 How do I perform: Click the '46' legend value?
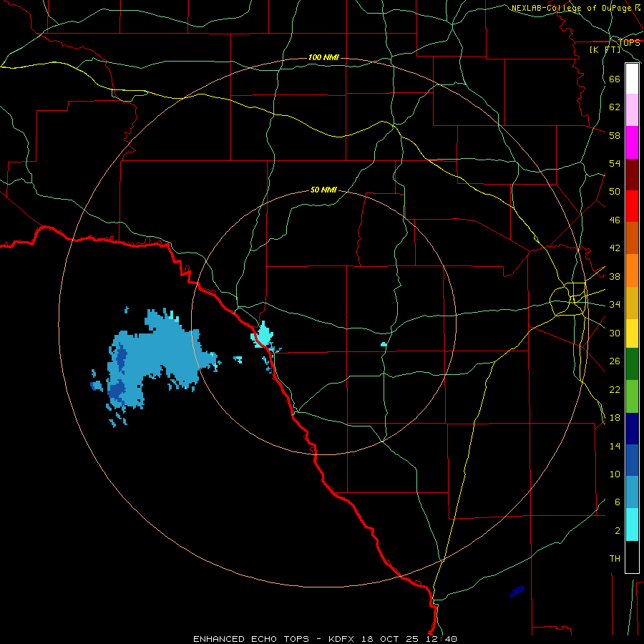point(615,220)
